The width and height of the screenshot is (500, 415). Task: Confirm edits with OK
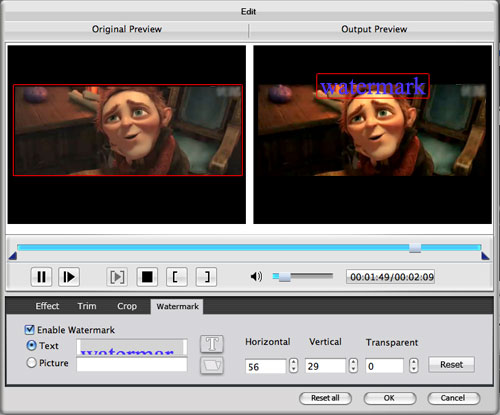390,398
